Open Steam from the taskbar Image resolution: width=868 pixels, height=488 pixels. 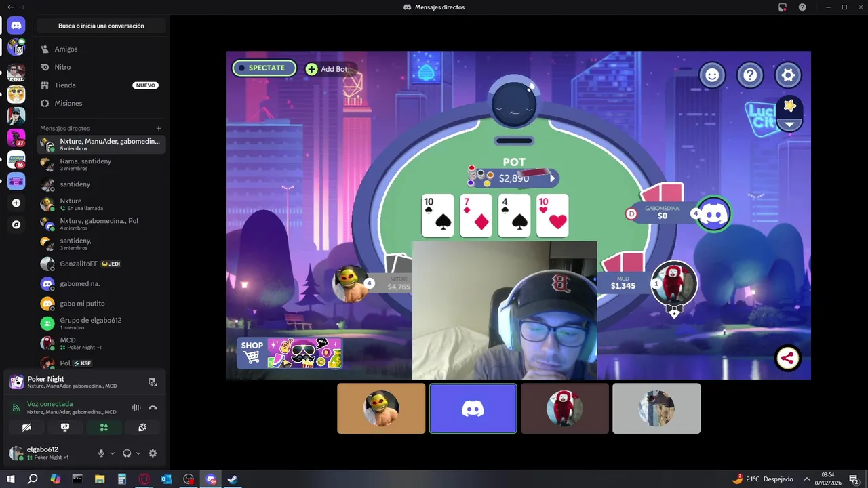pos(232,479)
